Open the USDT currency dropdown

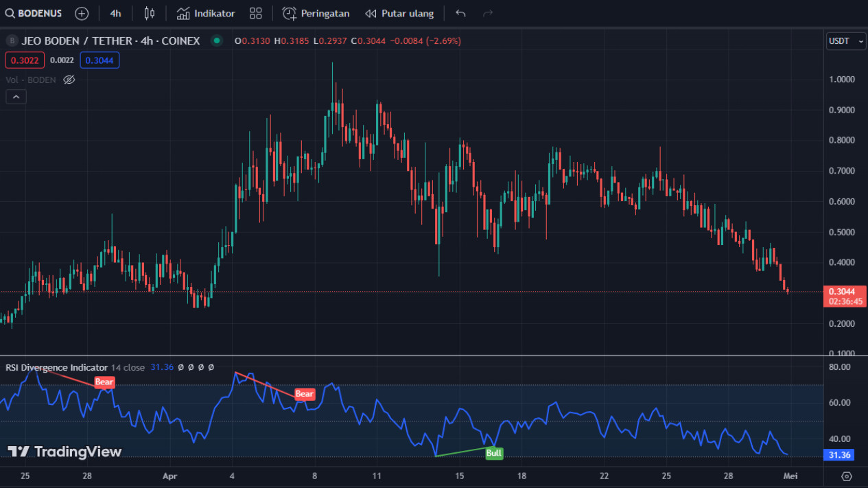click(846, 41)
